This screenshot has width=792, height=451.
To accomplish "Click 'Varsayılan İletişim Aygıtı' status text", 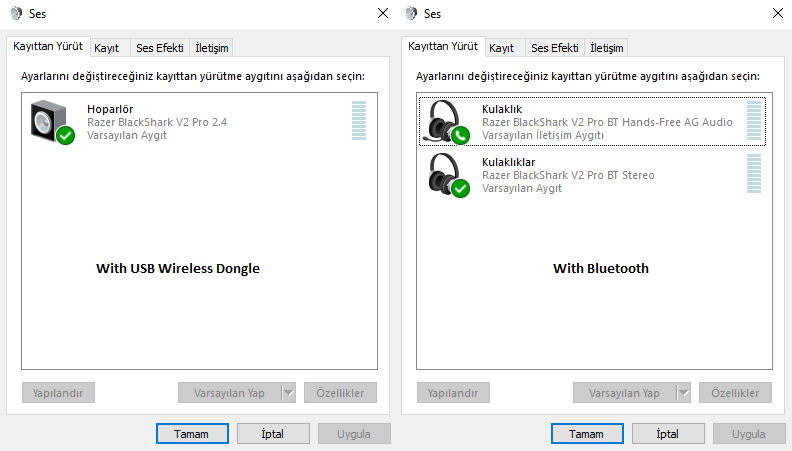I will [543, 135].
